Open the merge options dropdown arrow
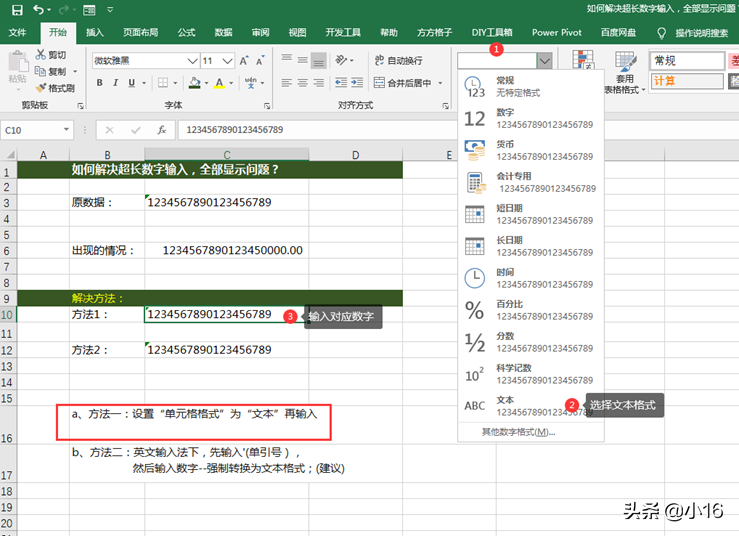 pos(441,83)
